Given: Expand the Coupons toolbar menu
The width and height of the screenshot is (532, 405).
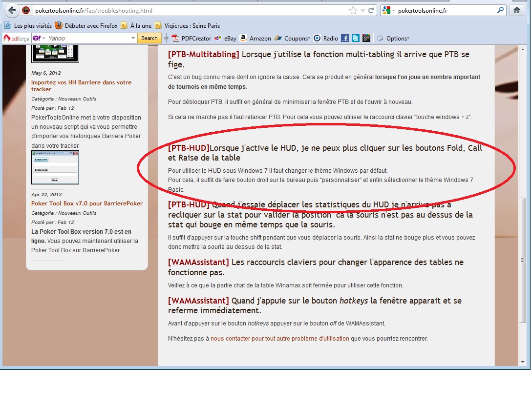Looking at the screenshot, I should (x=292, y=38).
